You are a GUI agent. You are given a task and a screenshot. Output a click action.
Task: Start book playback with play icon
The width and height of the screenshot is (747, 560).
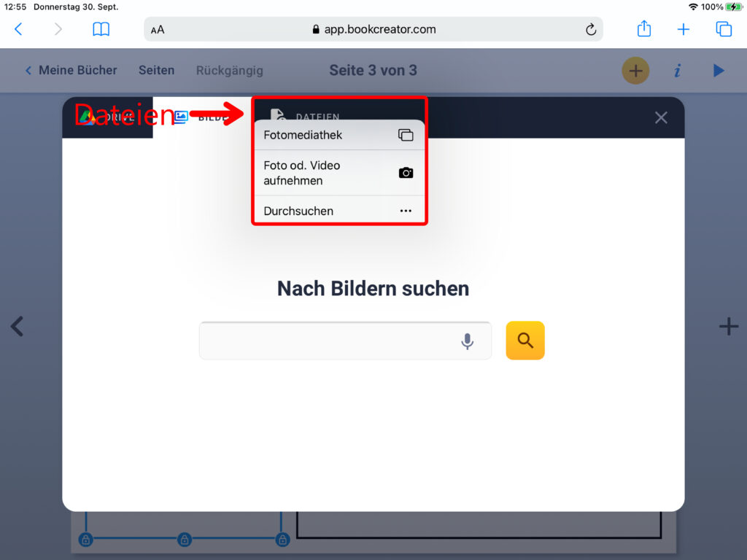719,71
